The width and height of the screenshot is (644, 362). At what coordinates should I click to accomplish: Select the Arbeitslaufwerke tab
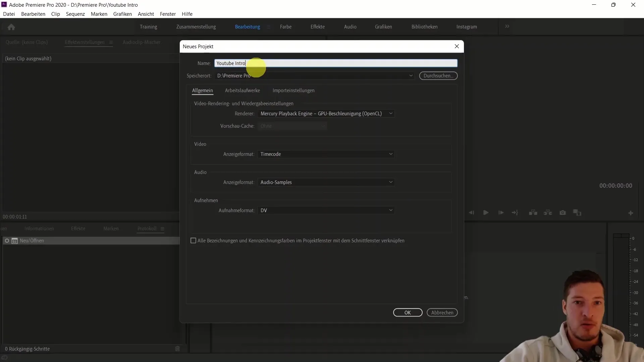click(243, 90)
